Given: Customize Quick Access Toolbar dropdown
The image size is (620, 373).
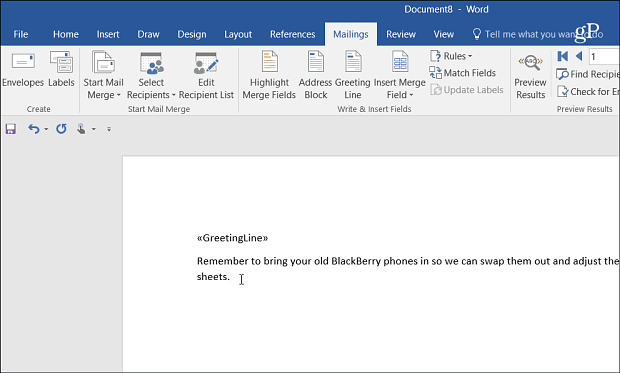Looking at the screenshot, I should click(x=109, y=129).
